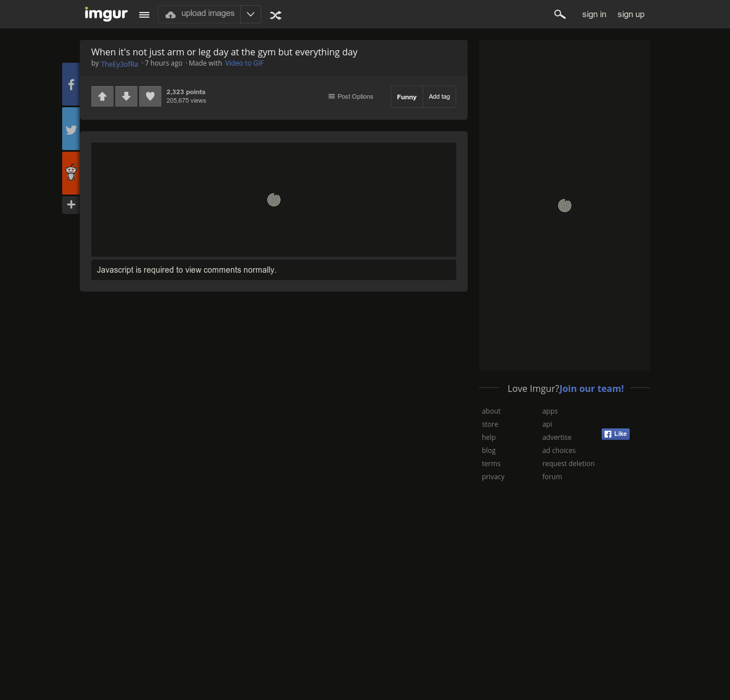This screenshot has width=730, height=700.
Task: Click the 2,323 points text
Action: [186, 92]
